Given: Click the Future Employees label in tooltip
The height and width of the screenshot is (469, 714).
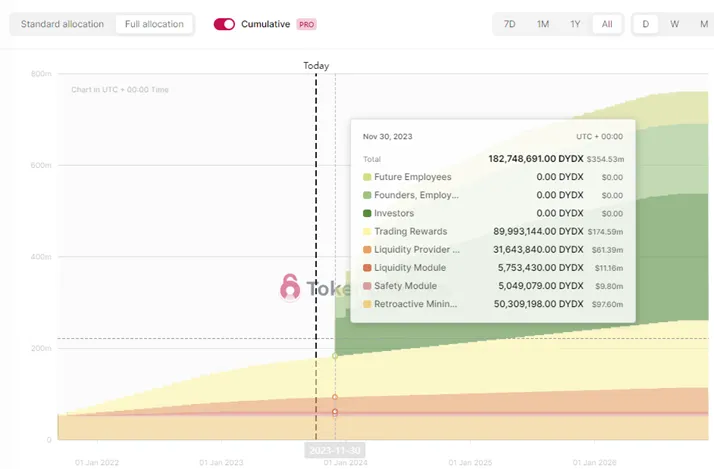Looking at the screenshot, I should pos(413,177).
